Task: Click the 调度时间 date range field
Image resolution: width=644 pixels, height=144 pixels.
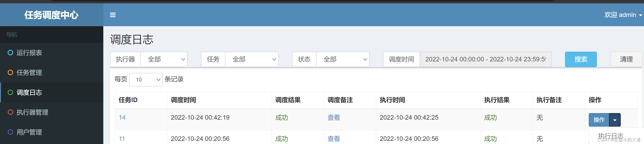Action: [x=485, y=60]
